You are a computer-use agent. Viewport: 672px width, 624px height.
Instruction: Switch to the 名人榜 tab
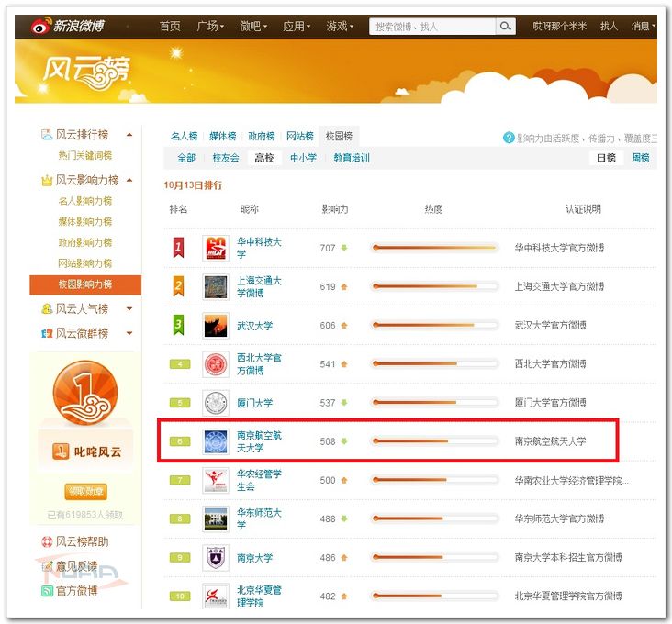(x=185, y=136)
